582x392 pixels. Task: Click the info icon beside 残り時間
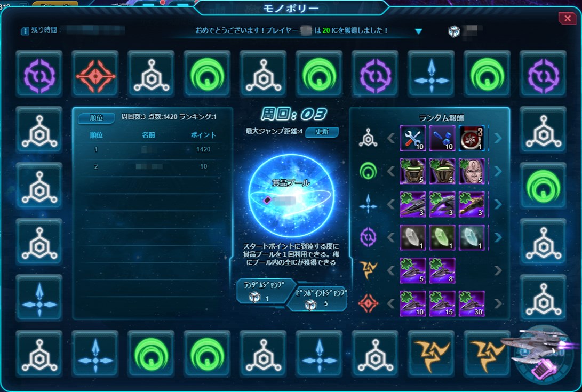coord(25,31)
